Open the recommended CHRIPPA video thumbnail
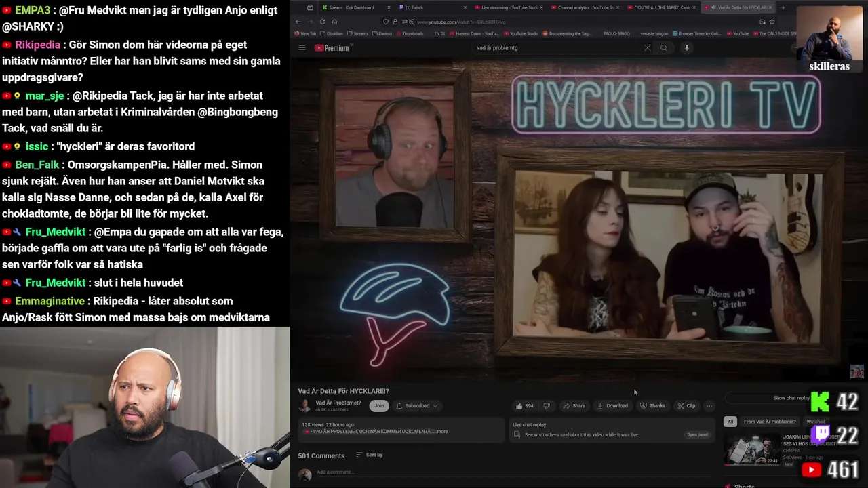868x488 pixels. click(751, 450)
